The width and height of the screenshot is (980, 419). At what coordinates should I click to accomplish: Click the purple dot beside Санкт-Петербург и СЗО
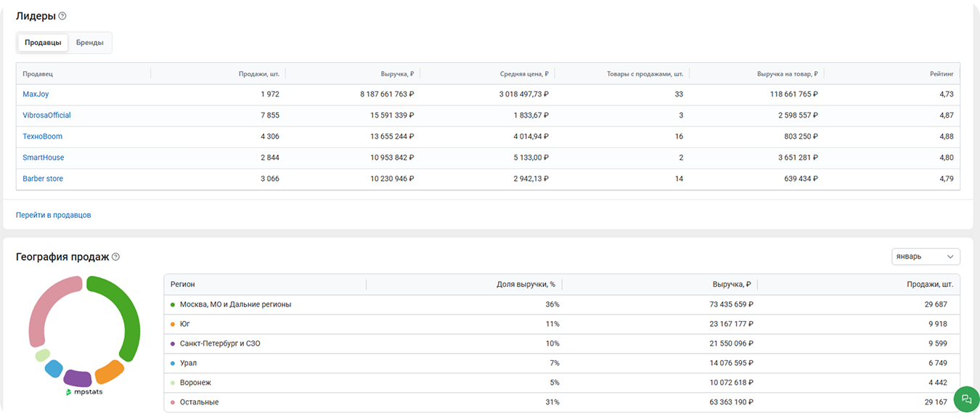click(172, 343)
